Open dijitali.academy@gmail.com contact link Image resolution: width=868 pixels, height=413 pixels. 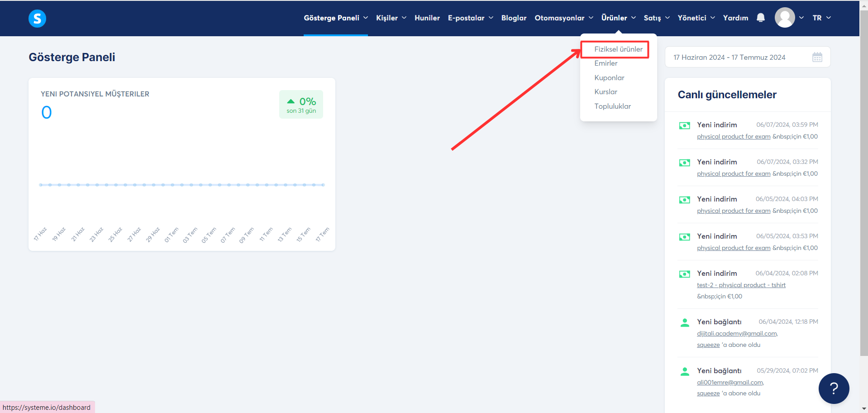coord(737,334)
